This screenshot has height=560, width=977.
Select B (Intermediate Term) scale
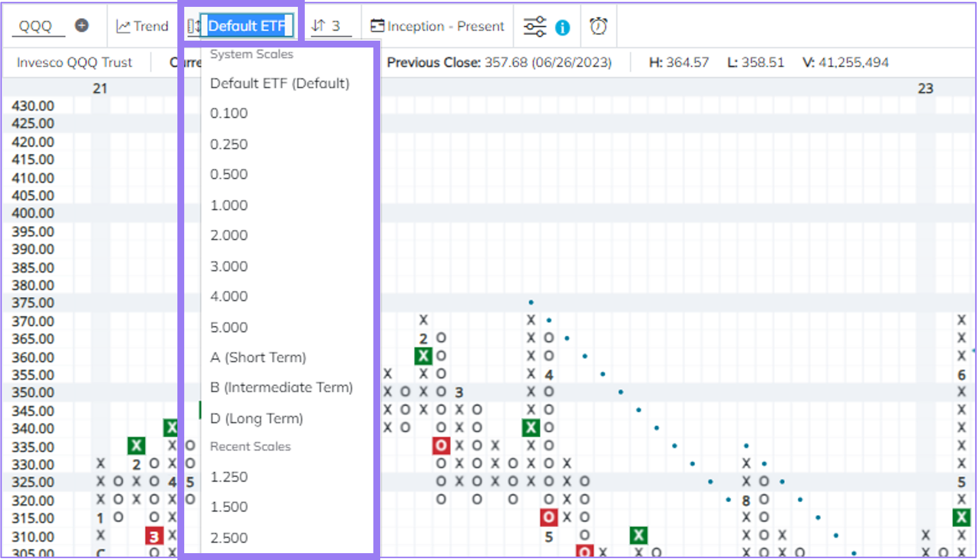point(281,387)
